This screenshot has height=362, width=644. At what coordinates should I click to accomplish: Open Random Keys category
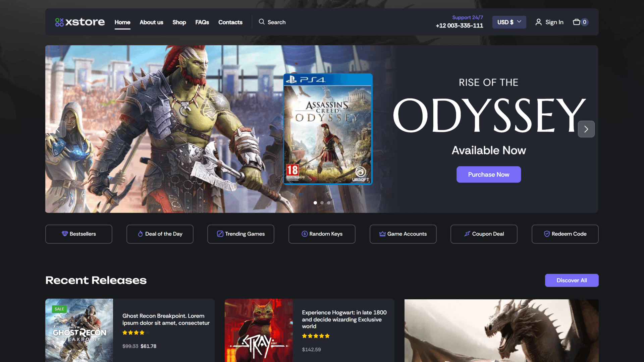(x=322, y=234)
